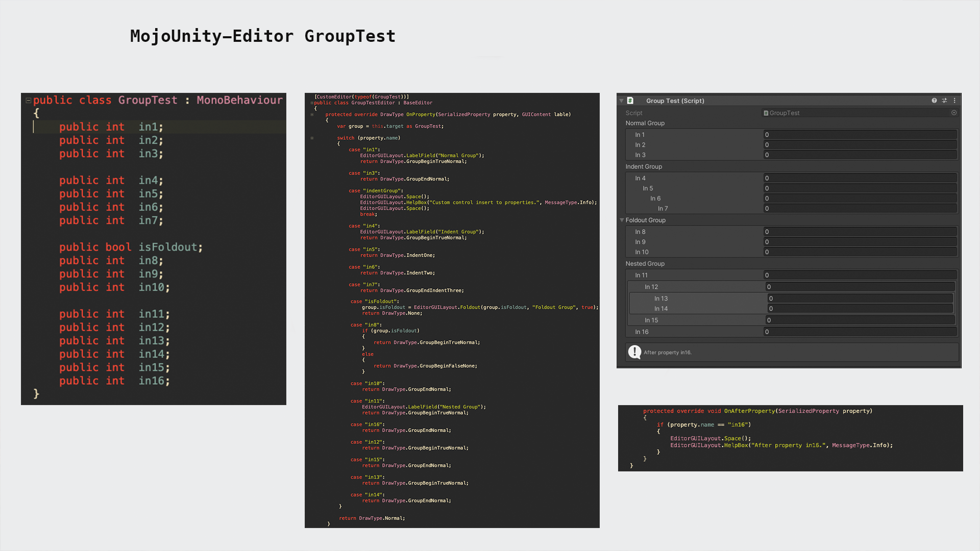The image size is (980, 551).
Task: Collapse the switch statement fold marker
Action: 312,138
